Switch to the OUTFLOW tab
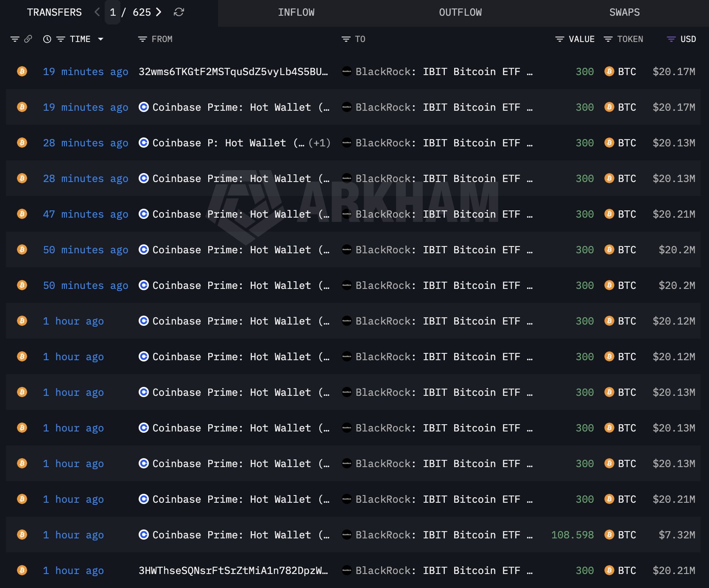 click(460, 12)
